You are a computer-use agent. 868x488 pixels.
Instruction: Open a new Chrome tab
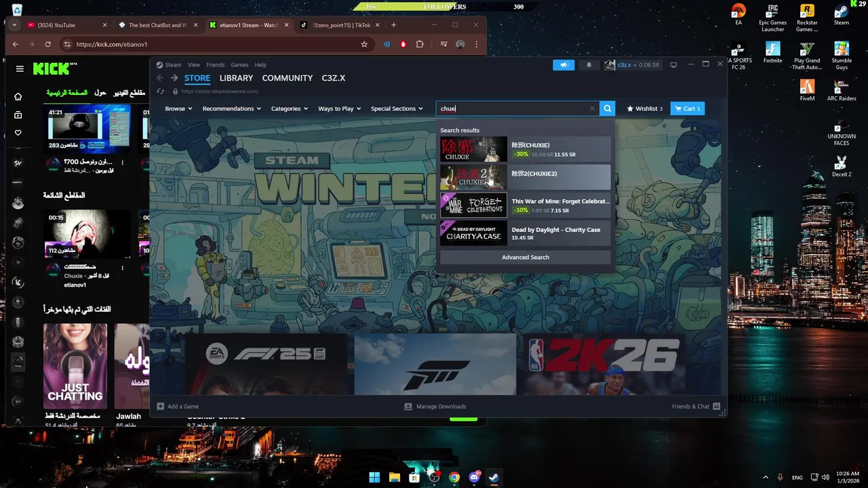coord(393,25)
